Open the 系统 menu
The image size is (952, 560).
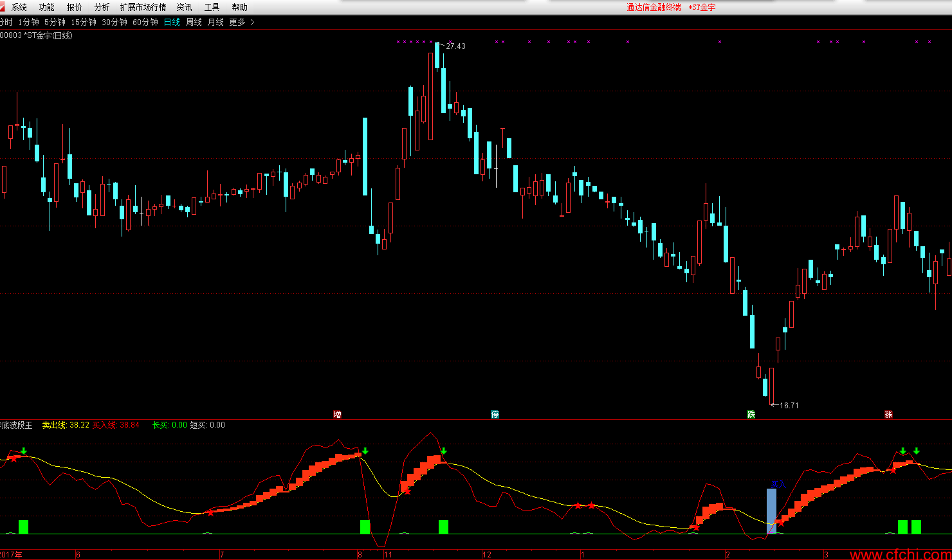pyautogui.click(x=19, y=7)
